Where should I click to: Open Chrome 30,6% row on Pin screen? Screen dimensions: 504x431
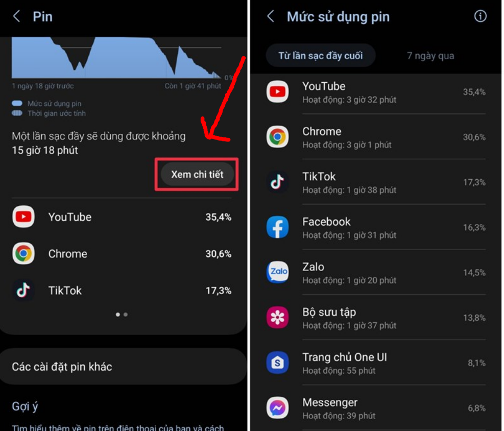coord(122,254)
